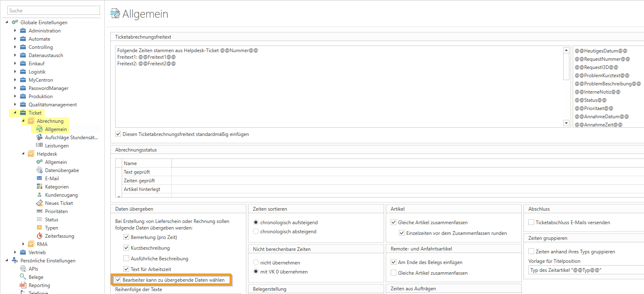The image size is (644, 294).
Task: Click the Datenübergabe icon in the tree
Action: [39, 170]
